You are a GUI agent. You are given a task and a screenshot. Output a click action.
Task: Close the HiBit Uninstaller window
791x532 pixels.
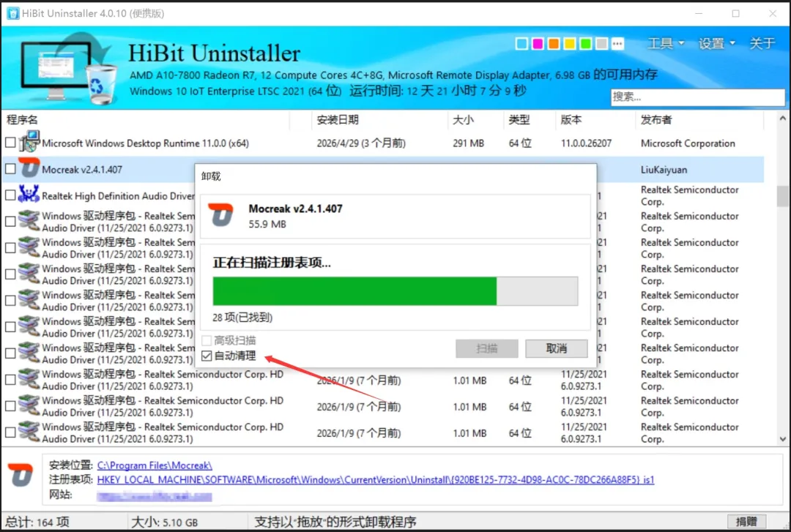(773, 14)
